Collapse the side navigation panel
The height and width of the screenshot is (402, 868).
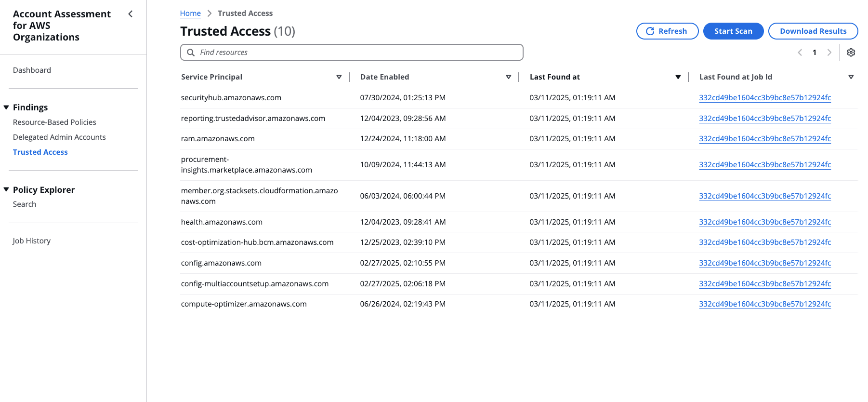(131, 14)
